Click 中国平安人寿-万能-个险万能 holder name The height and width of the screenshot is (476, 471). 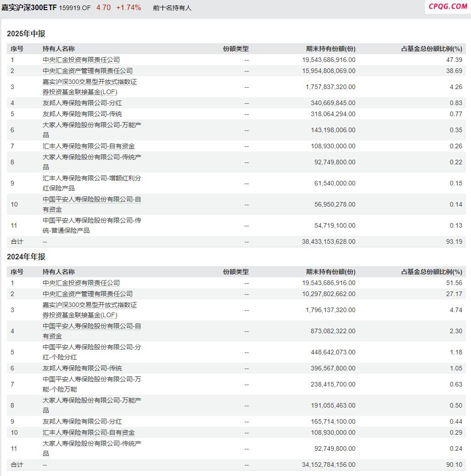[x=92, y=384]
